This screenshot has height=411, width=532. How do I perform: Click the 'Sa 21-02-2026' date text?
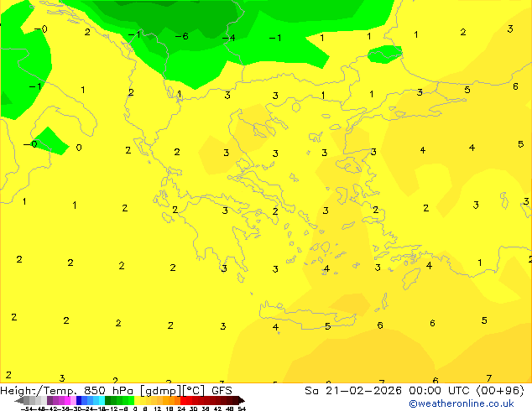point(353,391)
